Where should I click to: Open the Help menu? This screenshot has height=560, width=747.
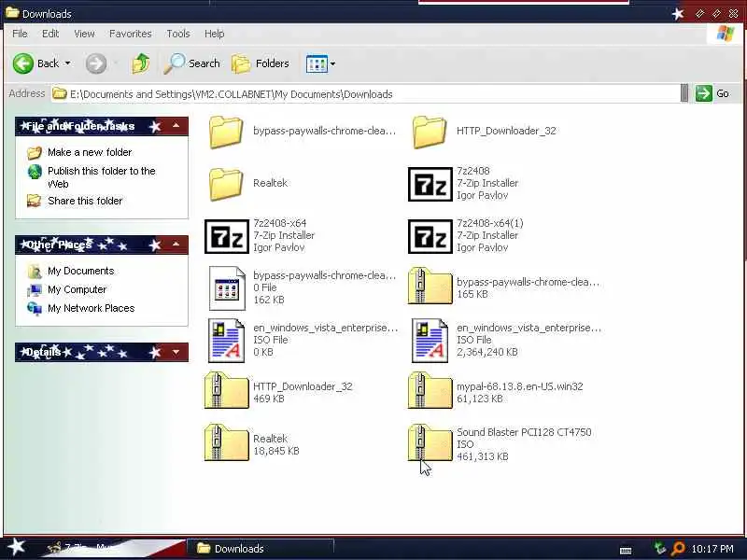click(215, 34)
